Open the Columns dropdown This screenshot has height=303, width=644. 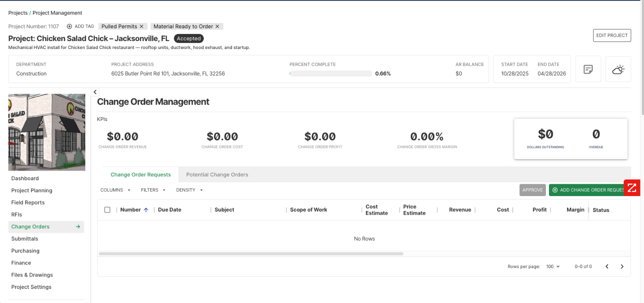(115, 190)
